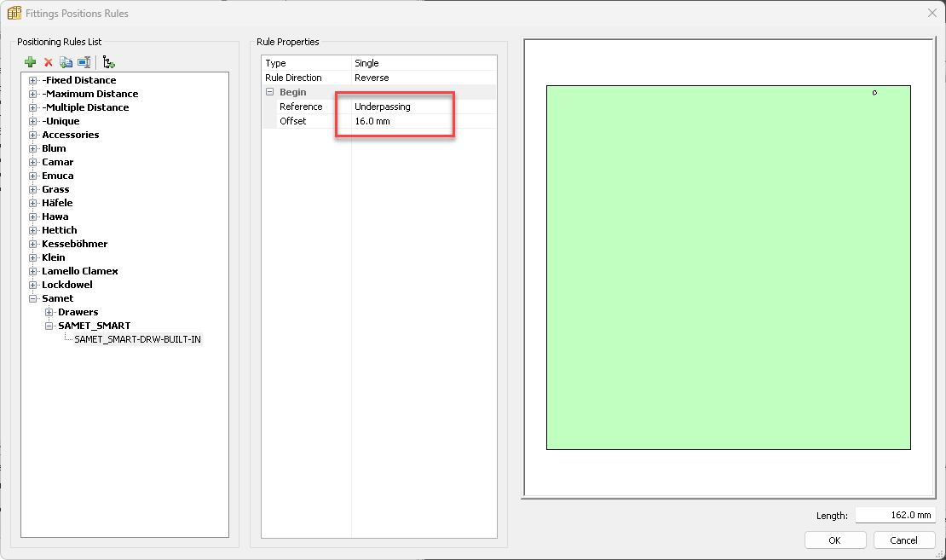This screenshot has width=946, height=560.
Task: Click the green plus add rule icon
Action: pos(31,62)
